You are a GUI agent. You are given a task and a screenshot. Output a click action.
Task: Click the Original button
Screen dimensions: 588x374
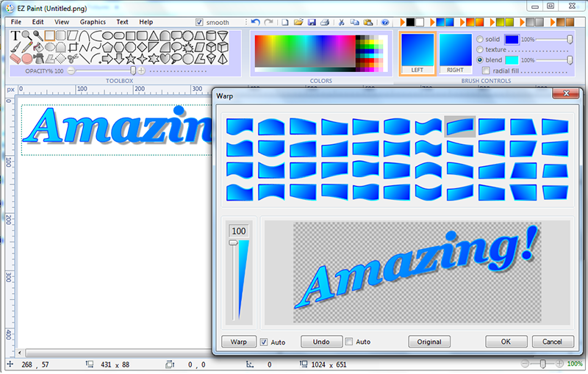[429, 342]
